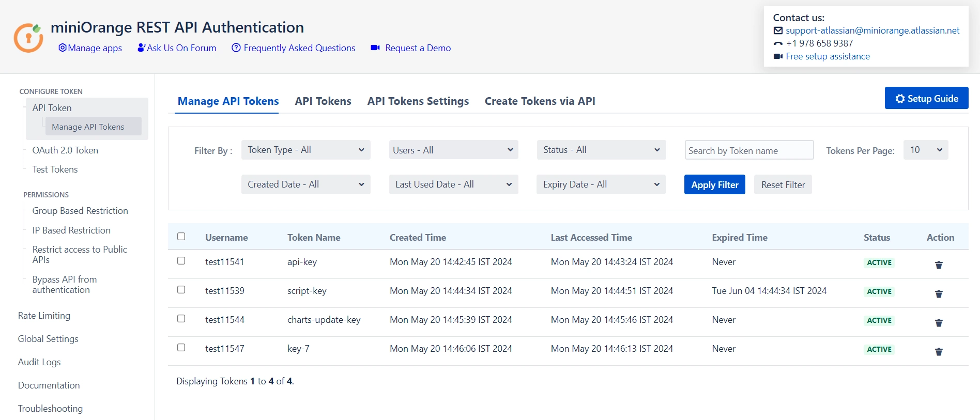980x420 pixels.
Task: Open the Setup Guide
Action: [926, 98]
